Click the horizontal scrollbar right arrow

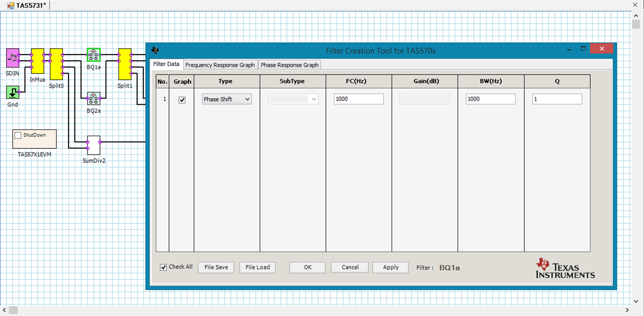pyautogui.click(x=628, y=310)
